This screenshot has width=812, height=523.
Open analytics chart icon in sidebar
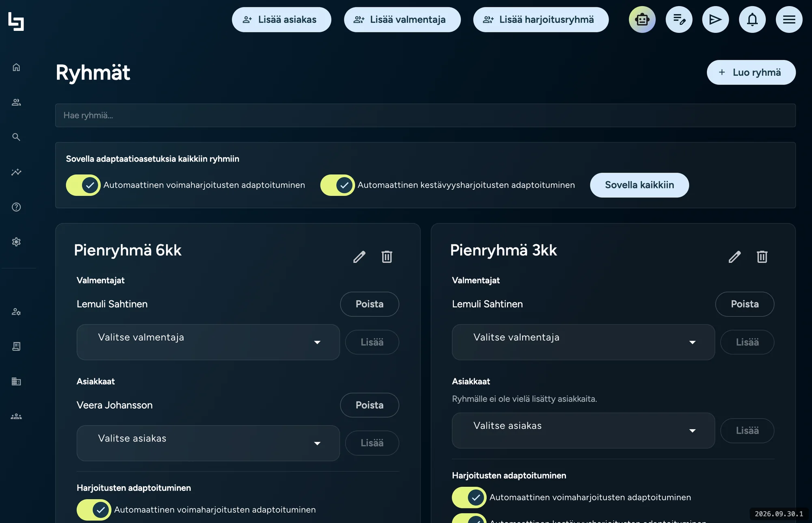point(16,172)
